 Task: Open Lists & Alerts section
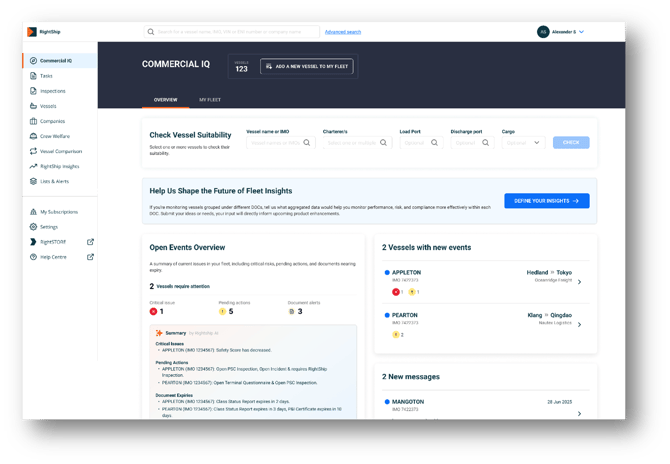tap(54, 181)
